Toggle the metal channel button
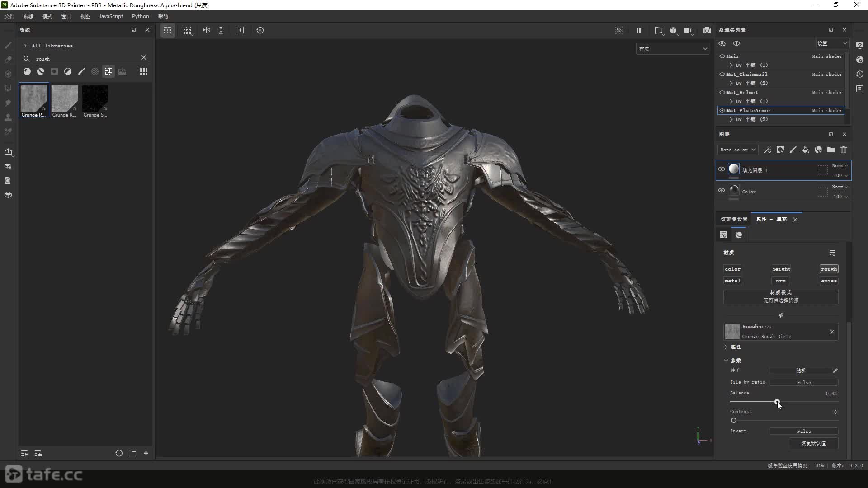This screenshot has width=868, height=488. click(732, 281)
